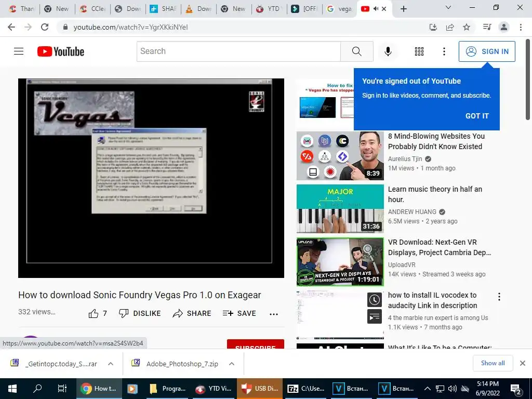Share this page icon in address bar
532x399 pixels.
pos(450,27)
